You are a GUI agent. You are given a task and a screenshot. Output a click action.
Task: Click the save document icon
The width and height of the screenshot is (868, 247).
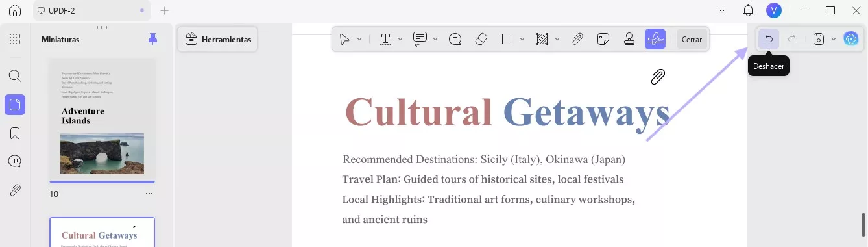coord(819,39)
